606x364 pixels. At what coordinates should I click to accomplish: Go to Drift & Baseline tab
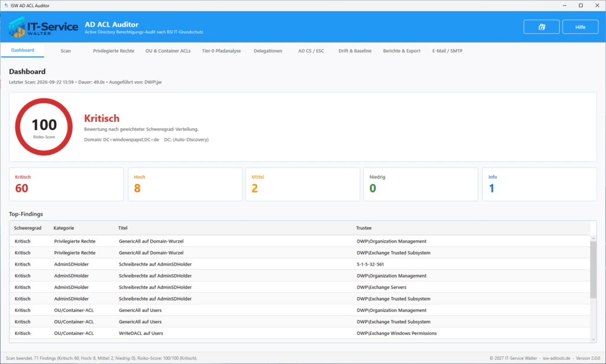coord(355,51)
